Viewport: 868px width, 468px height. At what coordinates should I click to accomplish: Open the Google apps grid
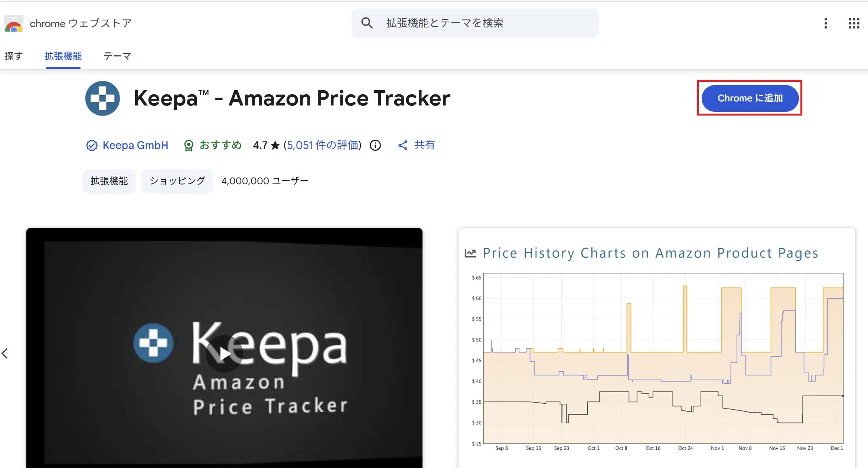(854, 23)
